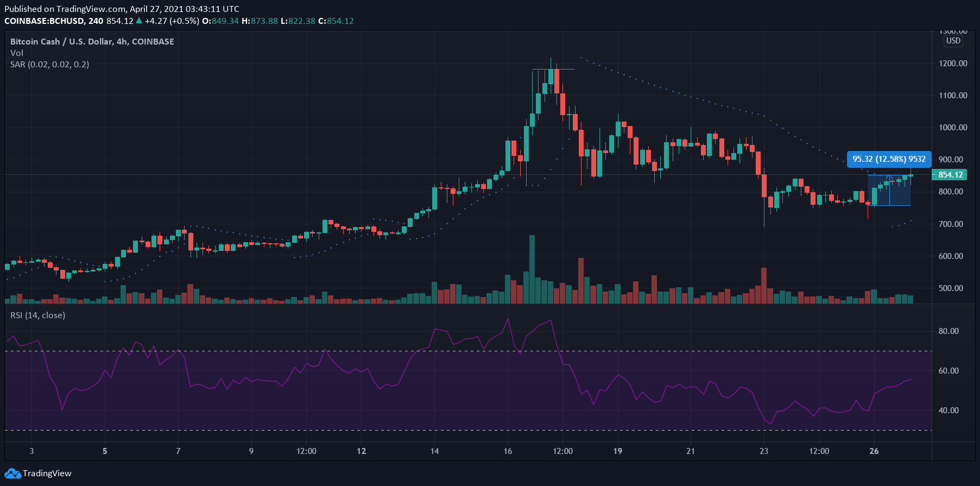980x486 pixels.
Task: Click the date label 23 on time axis
Action: [764, 451]
